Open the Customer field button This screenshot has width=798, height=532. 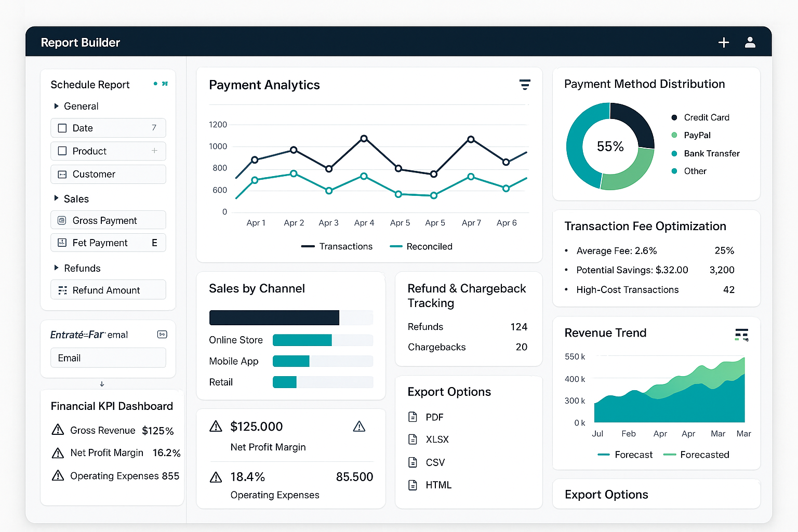point(108,174)
